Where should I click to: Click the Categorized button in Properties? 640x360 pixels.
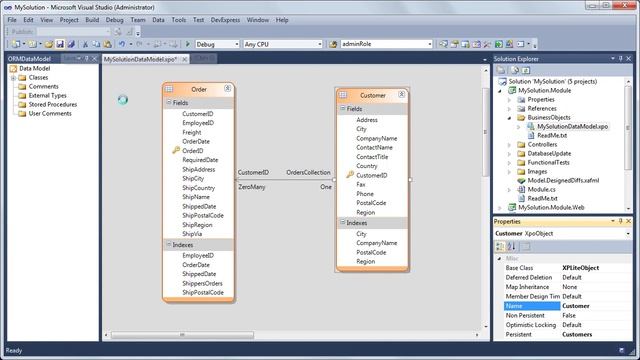tap(500, 246)
